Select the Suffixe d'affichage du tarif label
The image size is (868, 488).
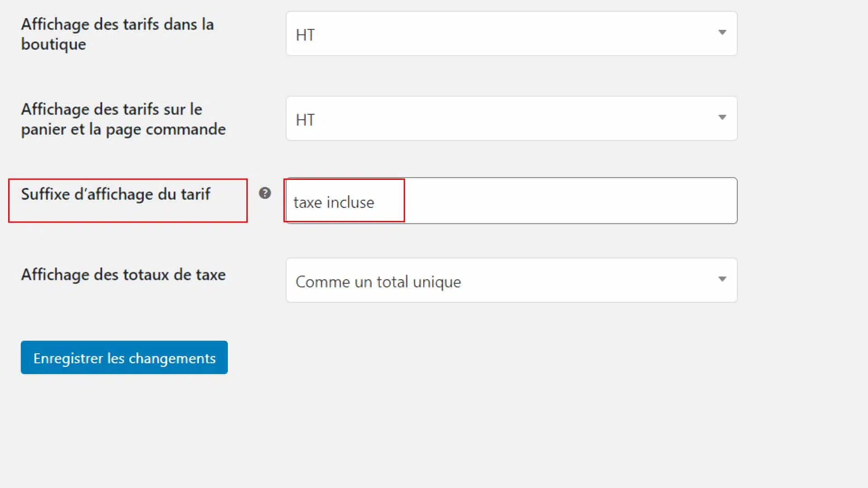[x=116, y=194]
